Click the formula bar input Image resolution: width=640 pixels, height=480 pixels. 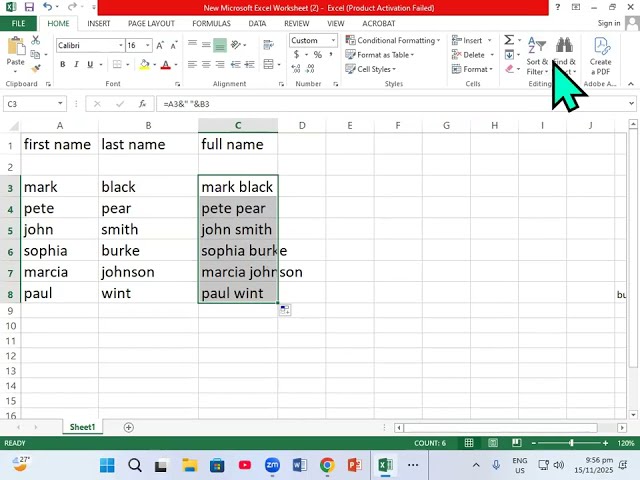(x=392, y=104)
